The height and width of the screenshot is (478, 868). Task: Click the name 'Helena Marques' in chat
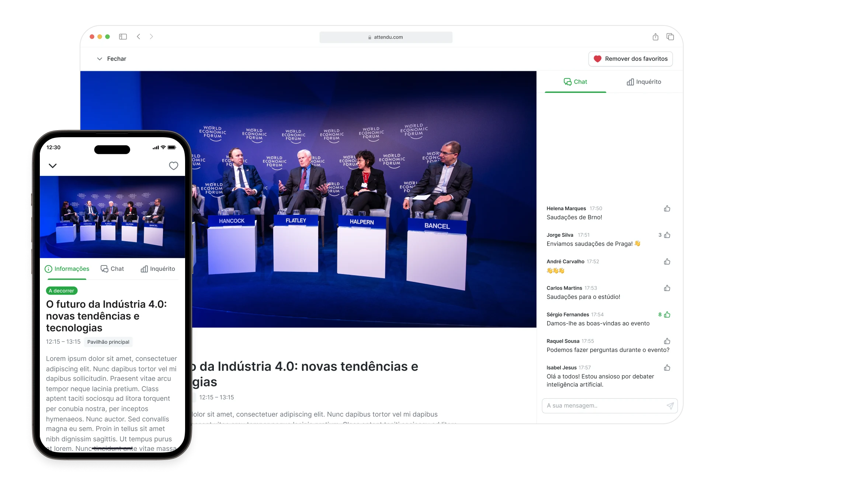tap(566, 208)
